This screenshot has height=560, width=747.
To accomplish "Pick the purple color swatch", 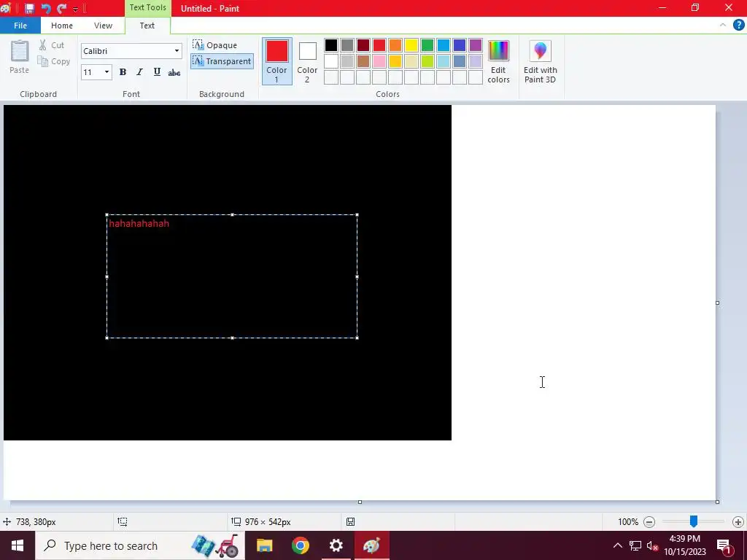I will (x=476, y=45).
